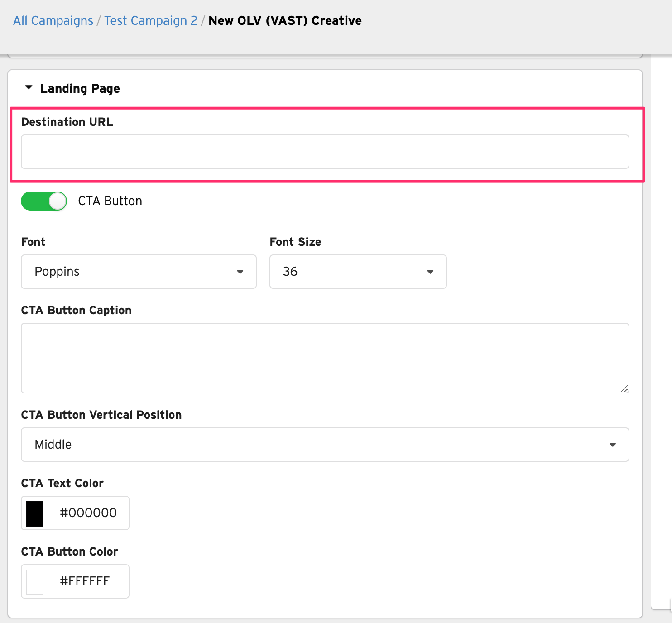Click the Destination URL input field

click(x=325, y=152)
